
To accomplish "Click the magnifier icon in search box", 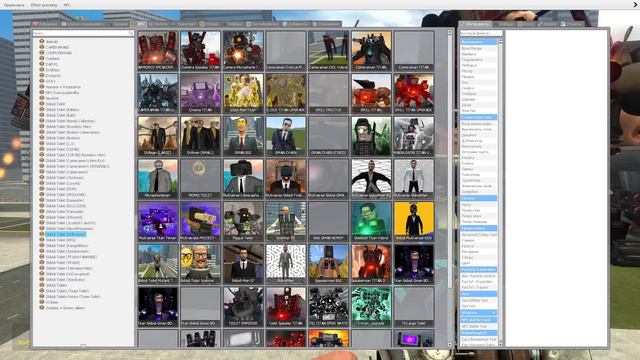I will click(131, 33).
